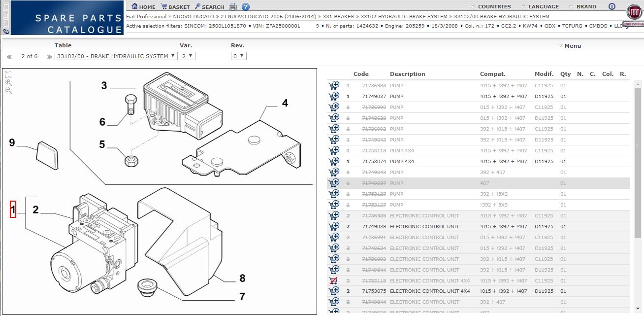644x316 pixels.
Task: Click cart icon for struck-out part 71748624
Action: [334, 247]
